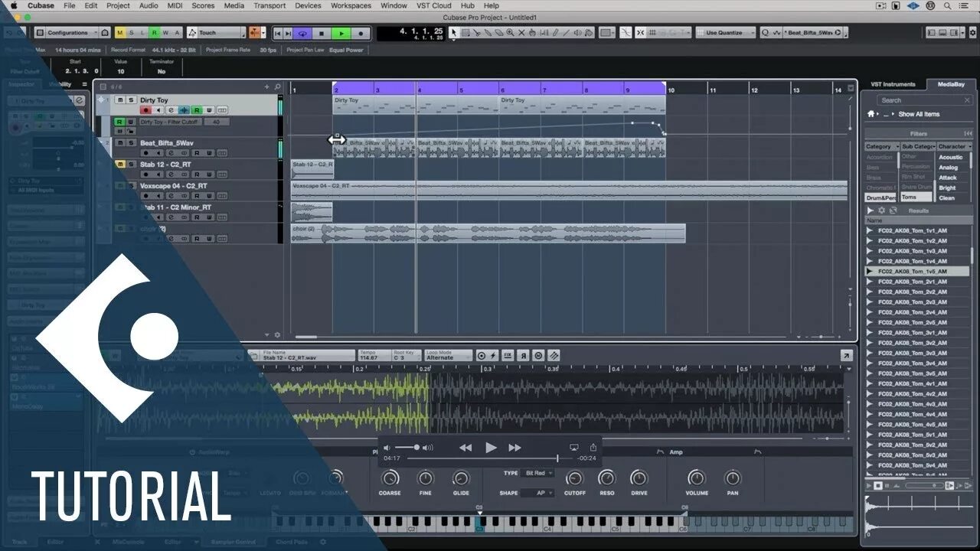Open the Devices menu
The height and width of the screenshot is (551, 980).
point(308,5)
